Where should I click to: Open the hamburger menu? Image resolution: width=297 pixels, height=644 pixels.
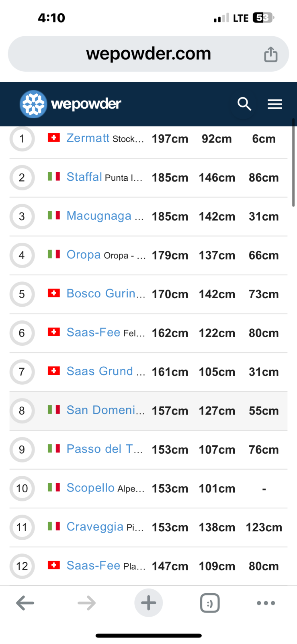[275, 104]
